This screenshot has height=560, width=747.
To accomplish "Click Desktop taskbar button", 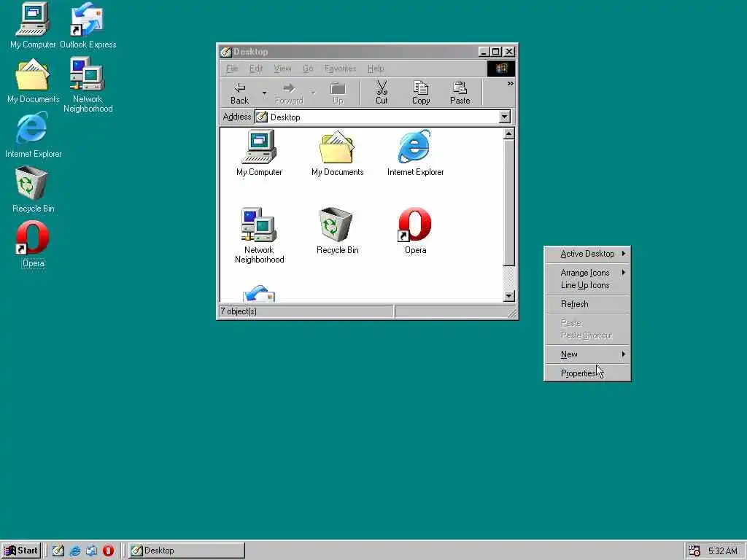I will pos(186,551).
